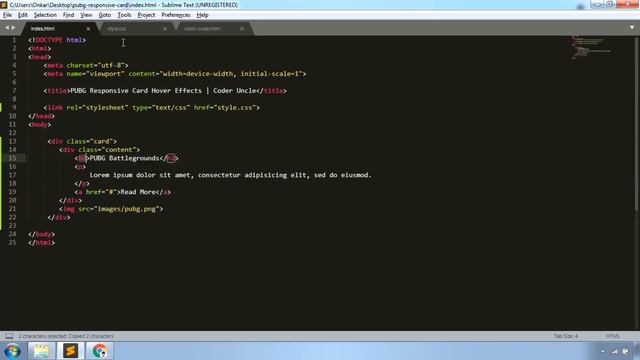The width and height of the screenshot is (640, 360).
Task: Click 'images/pubg.png' in img src
Action: (127, 209)
